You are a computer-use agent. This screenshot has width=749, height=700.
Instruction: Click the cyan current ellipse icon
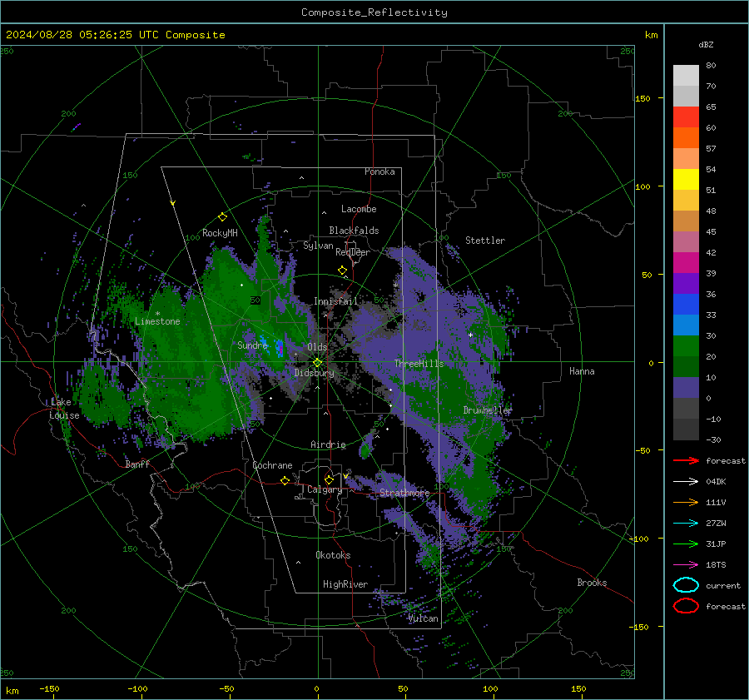[686, 585]
